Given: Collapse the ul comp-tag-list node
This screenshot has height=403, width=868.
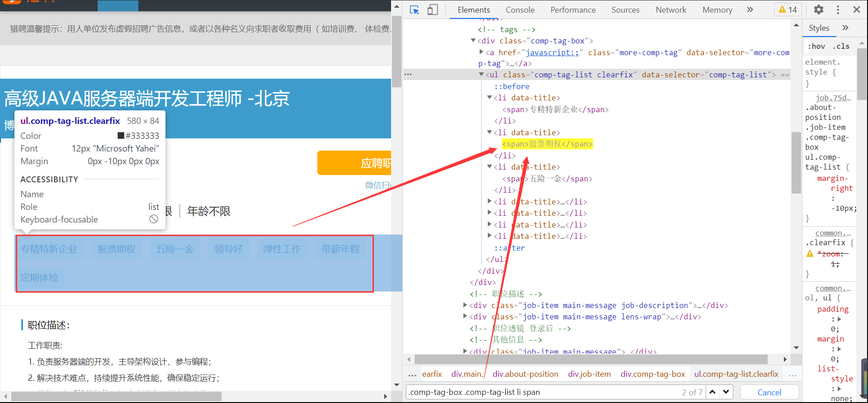Looking at the screenshot, I should (x=481, y=75).
